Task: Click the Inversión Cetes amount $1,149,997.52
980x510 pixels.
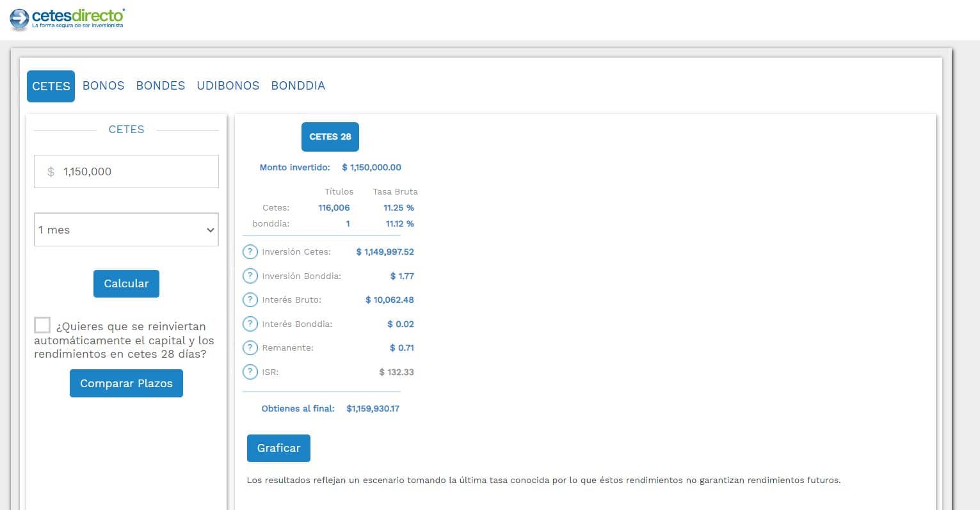Action: [x=385, y=252]
